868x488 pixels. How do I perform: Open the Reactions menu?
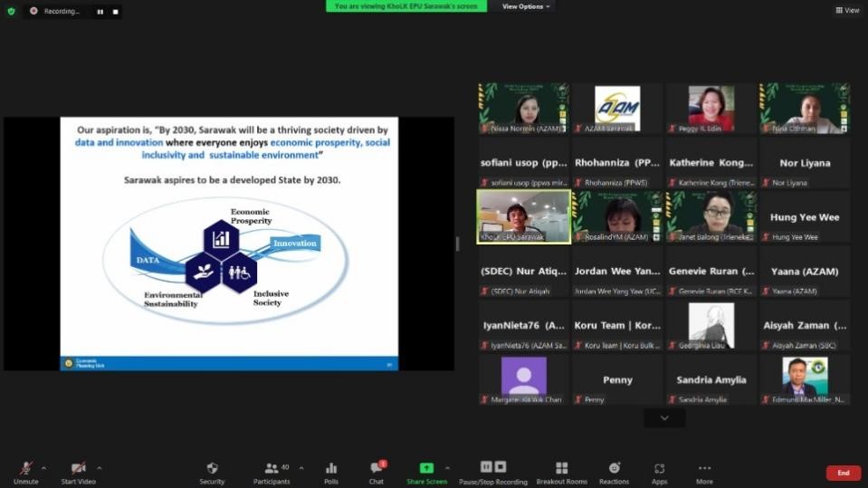click(614, 472)
